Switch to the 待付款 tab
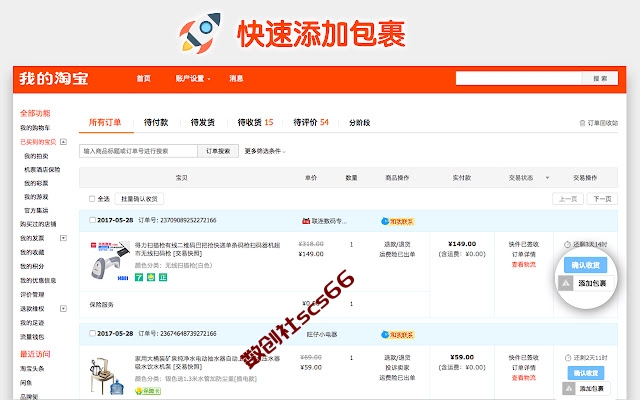This screenshot has height=400, width=640. pos(156,122)
